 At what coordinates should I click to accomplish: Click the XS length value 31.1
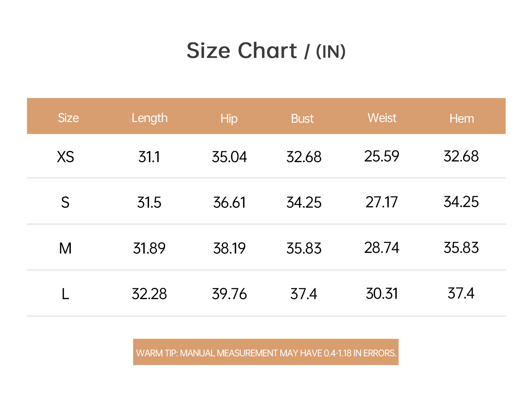tap(149, 157)
